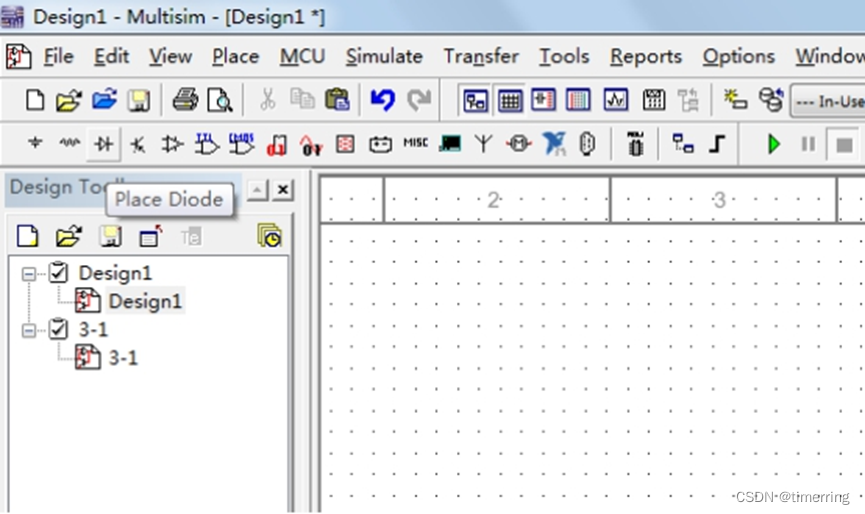Open recent designs icon in Design Toolbox
This screenshot has width=865, height=514.
point(270,235)
